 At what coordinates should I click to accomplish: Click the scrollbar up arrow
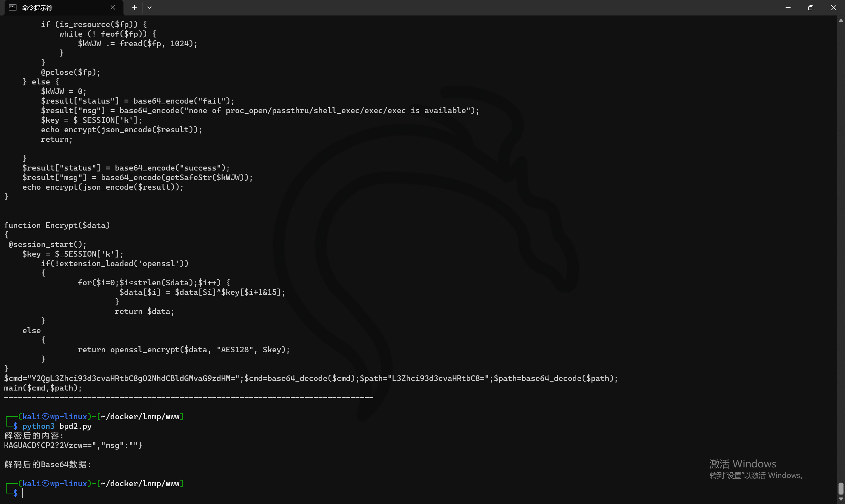[x=841, y=21]
